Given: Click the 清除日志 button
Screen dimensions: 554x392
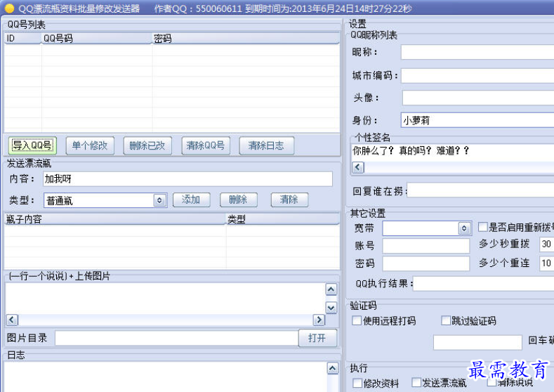Looking at the screenshot, I should point(266,145).
